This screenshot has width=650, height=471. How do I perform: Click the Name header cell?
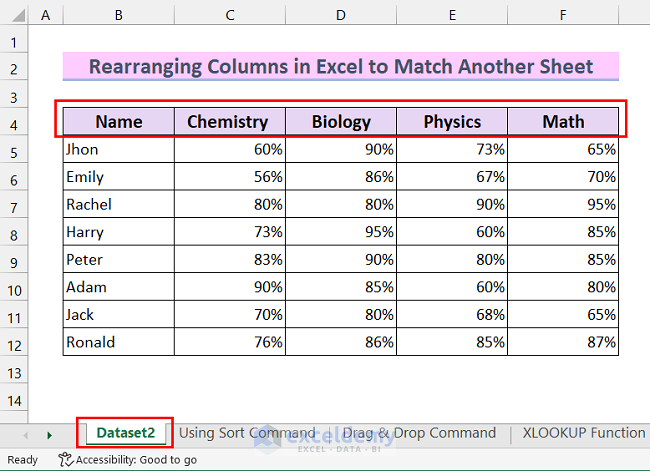(118, 122)
